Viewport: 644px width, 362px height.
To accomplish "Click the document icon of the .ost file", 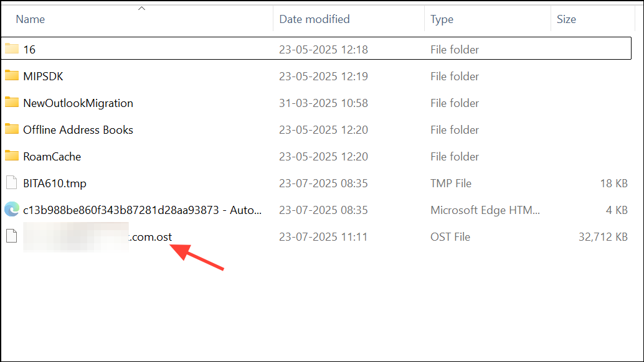I will pyautogui.click(x=12, y=236).
